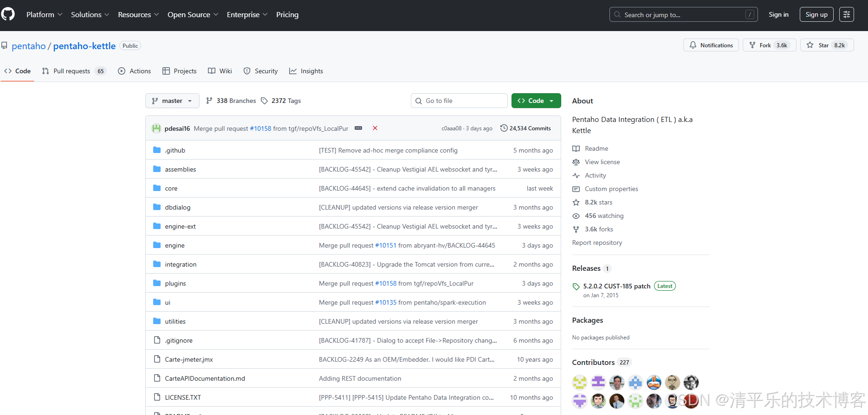View the 24,534 Commits history
Screen dimensions: 868x415
pos(525,128)
